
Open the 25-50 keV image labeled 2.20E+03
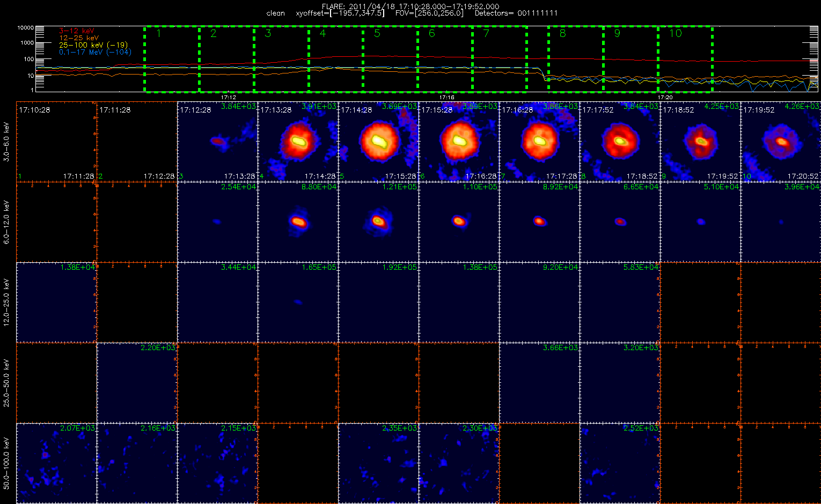click(x=137, y=382)
